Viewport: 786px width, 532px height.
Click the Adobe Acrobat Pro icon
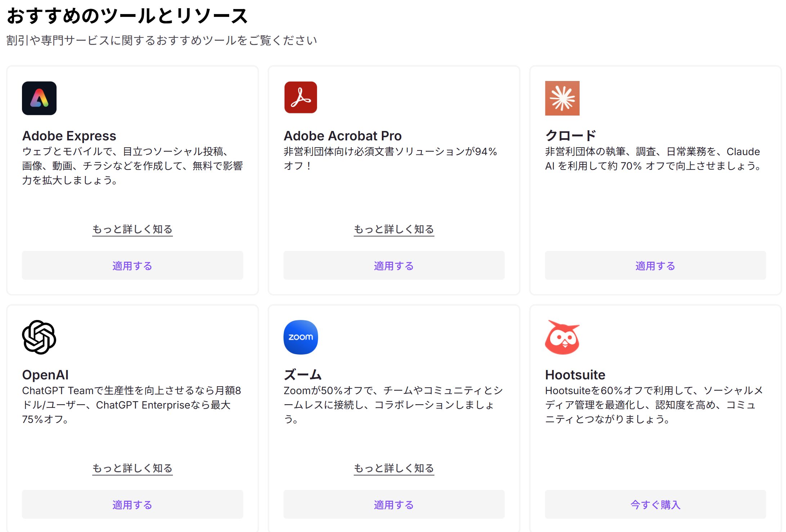click(x=300, y=98)
